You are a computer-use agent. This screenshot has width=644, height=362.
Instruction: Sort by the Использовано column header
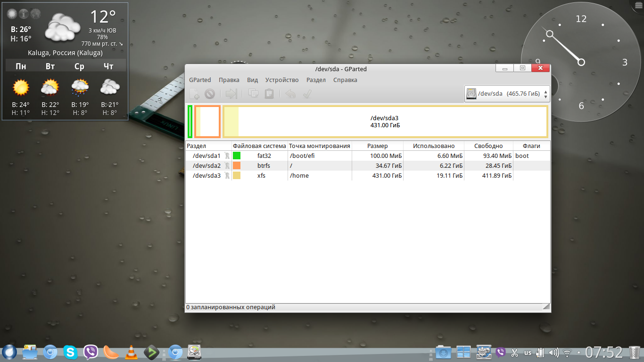(x=434, y=146)
